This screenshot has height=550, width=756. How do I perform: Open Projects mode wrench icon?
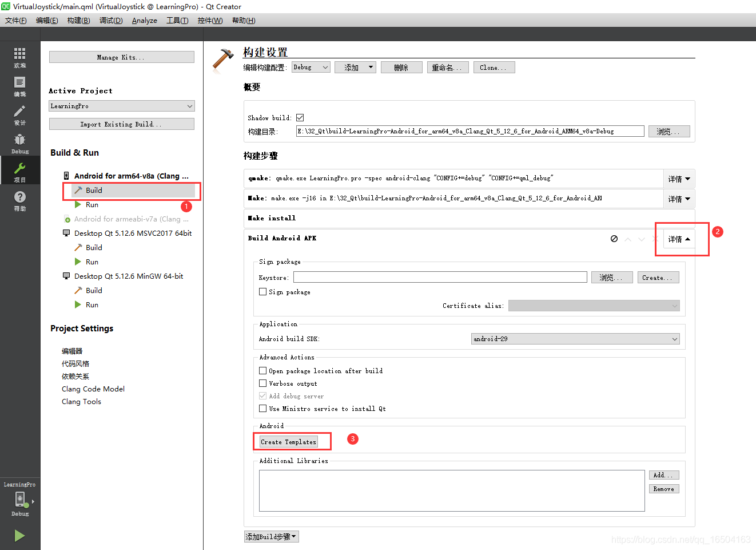coord(19,168)
